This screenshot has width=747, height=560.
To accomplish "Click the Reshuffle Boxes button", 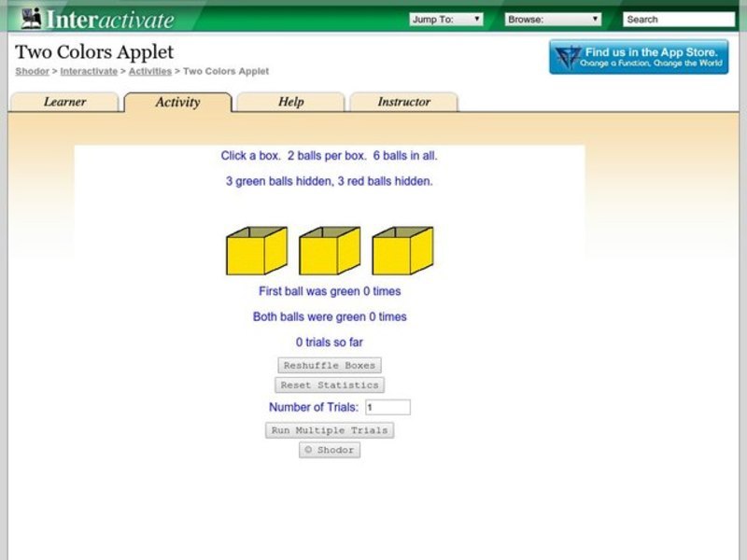I will (x=329, y=365).
